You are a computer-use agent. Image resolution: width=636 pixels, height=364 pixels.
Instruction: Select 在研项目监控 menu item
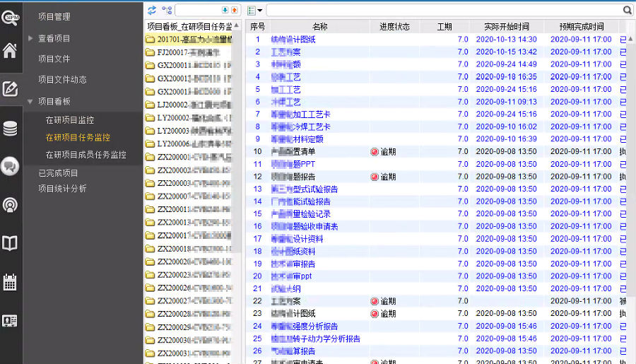pos(69,120)
